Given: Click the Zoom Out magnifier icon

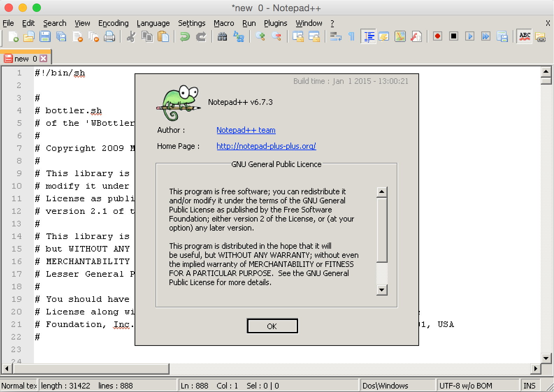Looking at the screenshot, I should 276,36.
